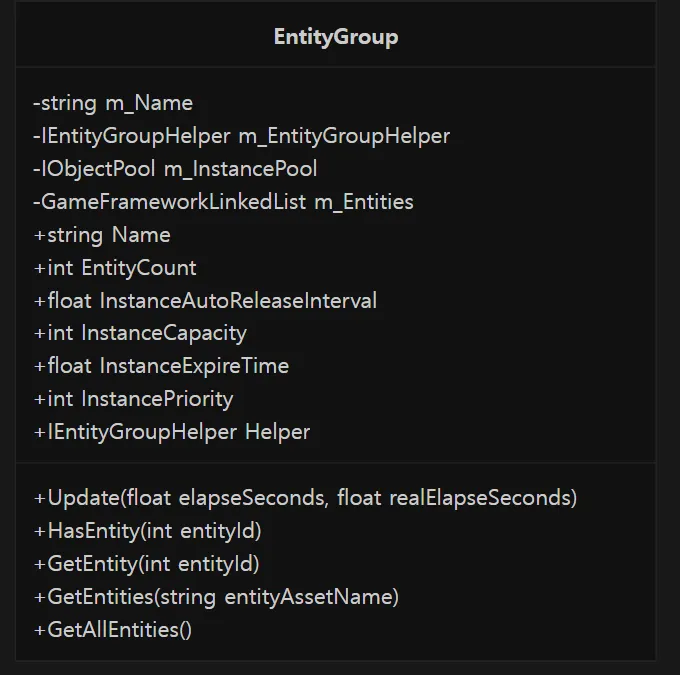Click the IEntityGroupHelper Helper property
This screenshot has width=680, height=675.
click(172, 432)
